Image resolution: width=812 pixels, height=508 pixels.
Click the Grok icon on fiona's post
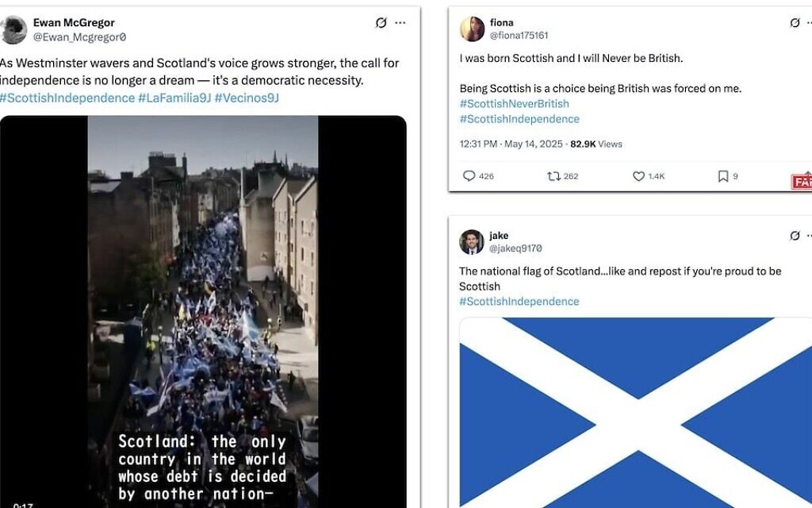(x=795, y=23)
